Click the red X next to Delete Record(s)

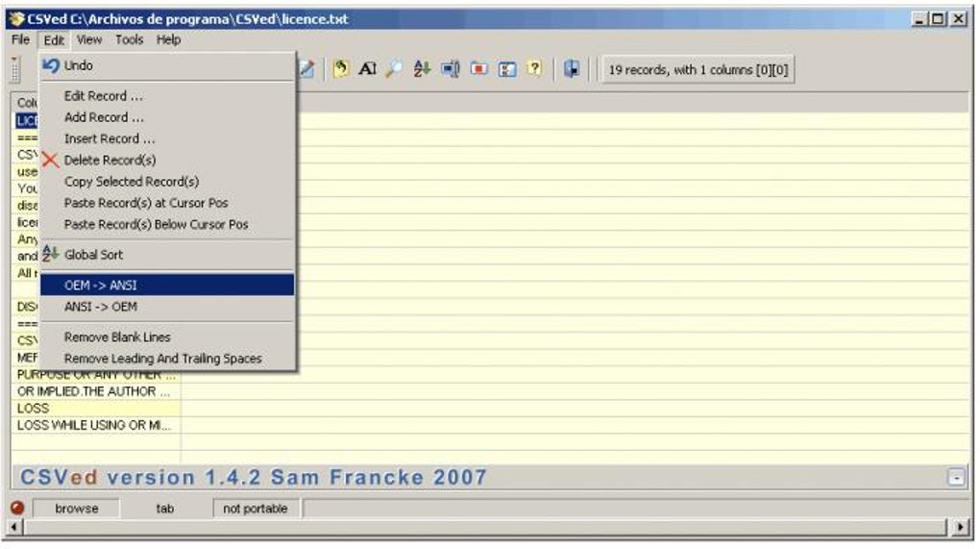click(x=51, y=160)
